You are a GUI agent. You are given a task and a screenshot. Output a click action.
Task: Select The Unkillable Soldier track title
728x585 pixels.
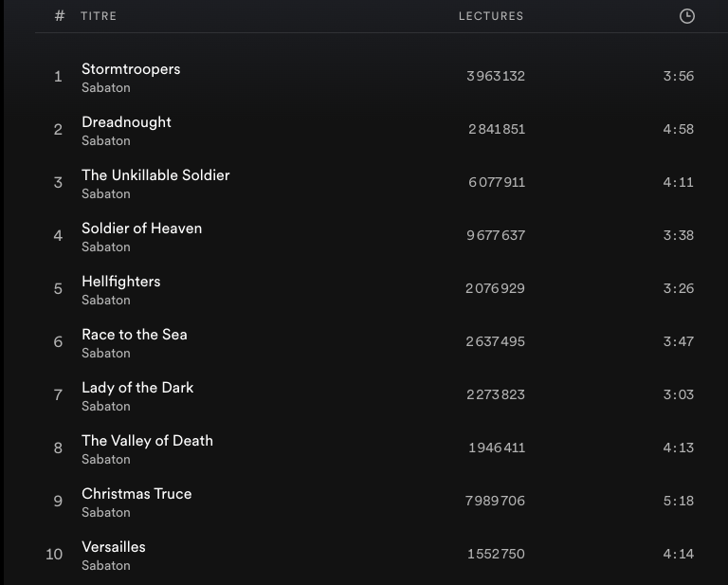point(155,175)
